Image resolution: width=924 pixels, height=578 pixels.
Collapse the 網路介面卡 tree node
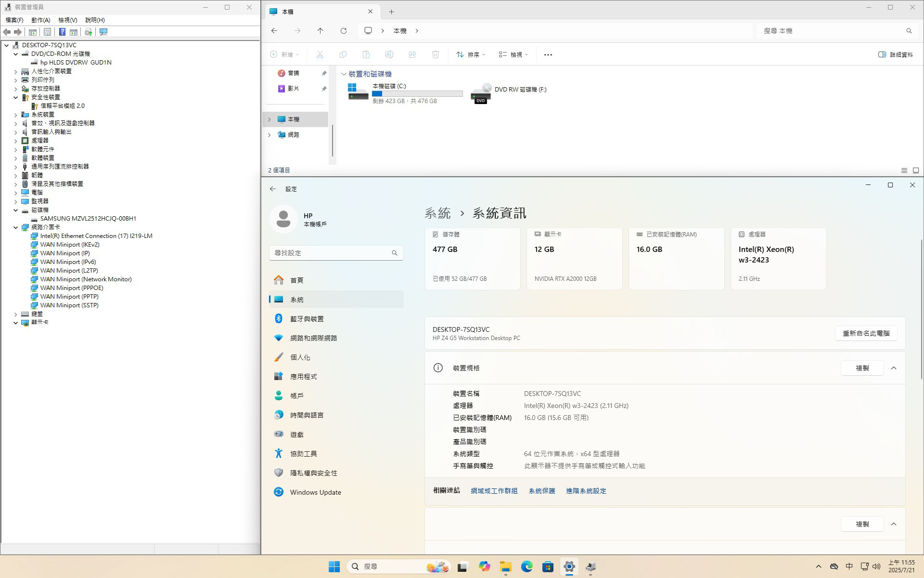15,227
